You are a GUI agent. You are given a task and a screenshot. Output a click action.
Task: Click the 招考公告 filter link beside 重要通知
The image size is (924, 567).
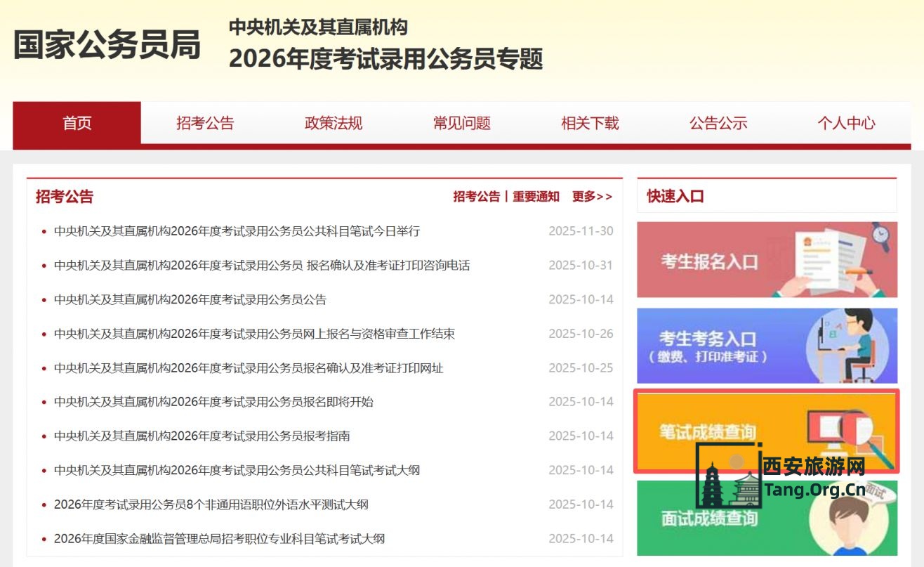point(477,197)
